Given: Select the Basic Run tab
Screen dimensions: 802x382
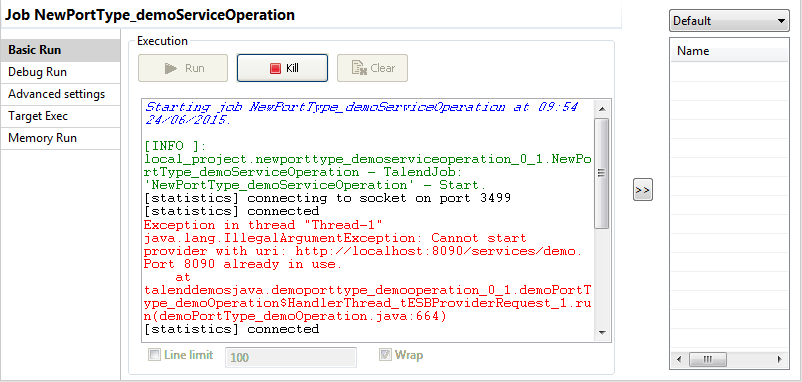Looking at the screenshot, I should pos(60,50).
